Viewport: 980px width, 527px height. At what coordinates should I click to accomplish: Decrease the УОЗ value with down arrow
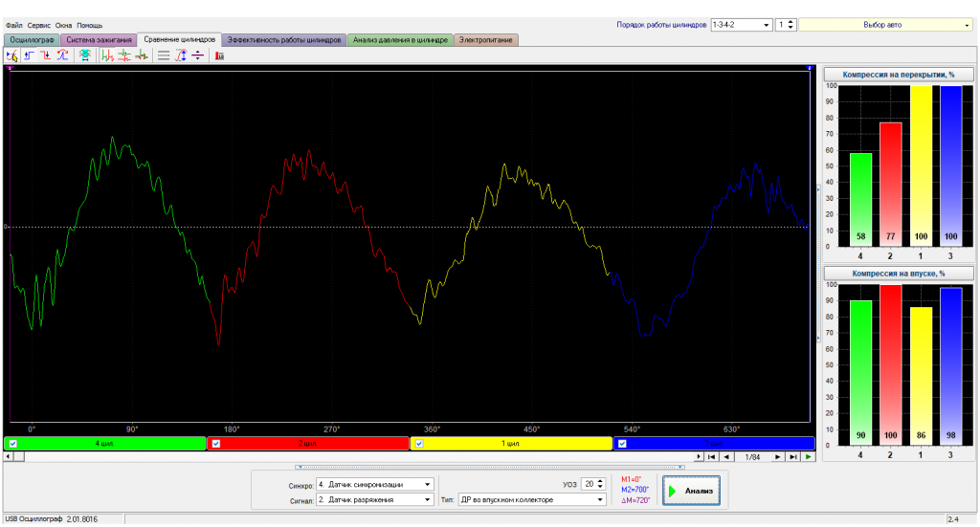tap(601, 487)
